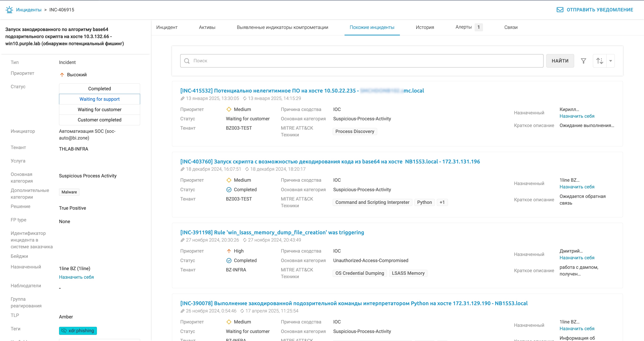644x341 pixels.
Task: Open the filter funnel icon
Action: pyautogui.click(x=583, y=61)
